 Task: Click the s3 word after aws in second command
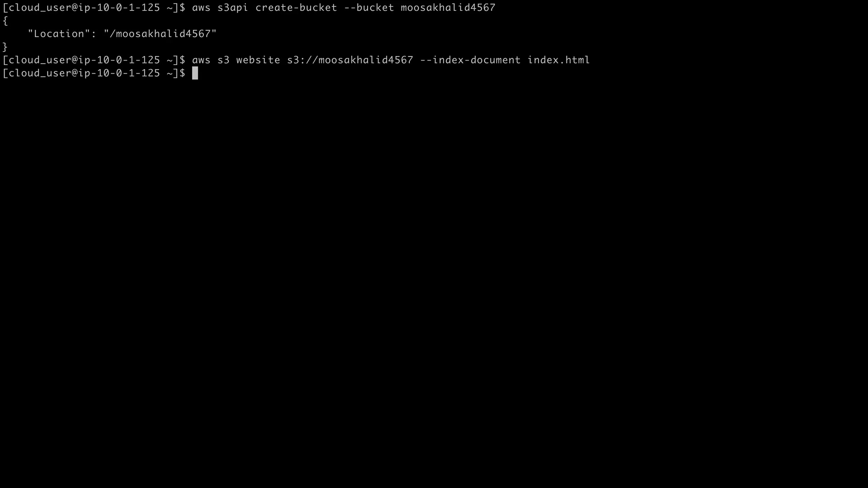click(x=223, y=60)
